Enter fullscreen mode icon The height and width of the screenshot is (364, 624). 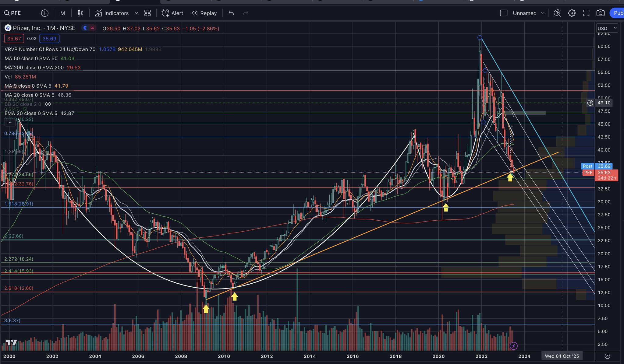pyautogui.click(x=586, y=13)
